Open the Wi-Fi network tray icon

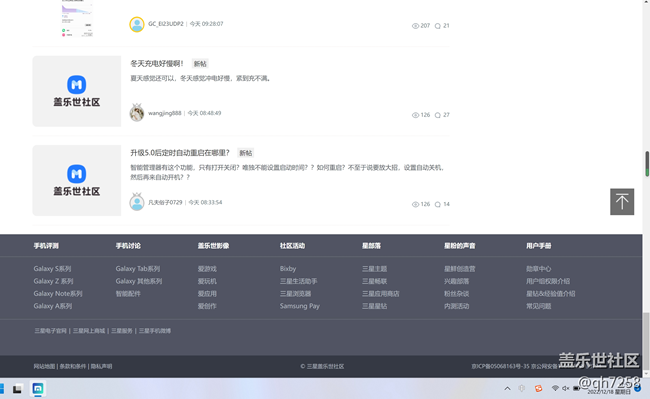point(555,388)
